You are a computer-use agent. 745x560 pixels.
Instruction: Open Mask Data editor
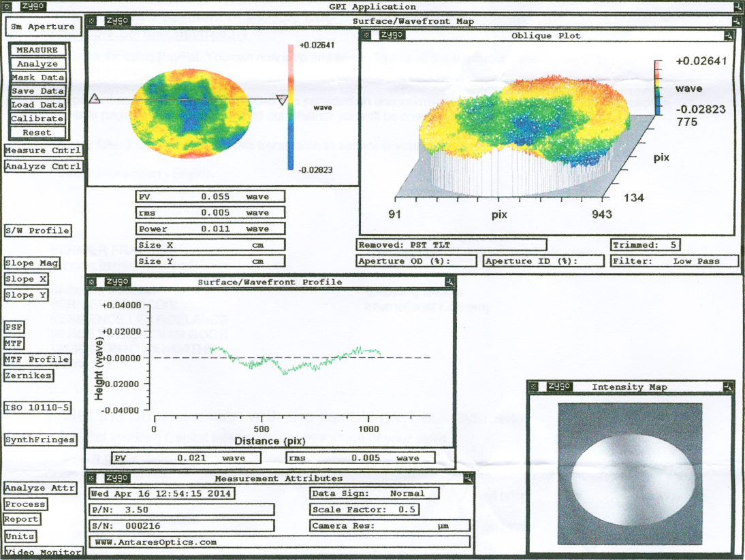[38, 78]
